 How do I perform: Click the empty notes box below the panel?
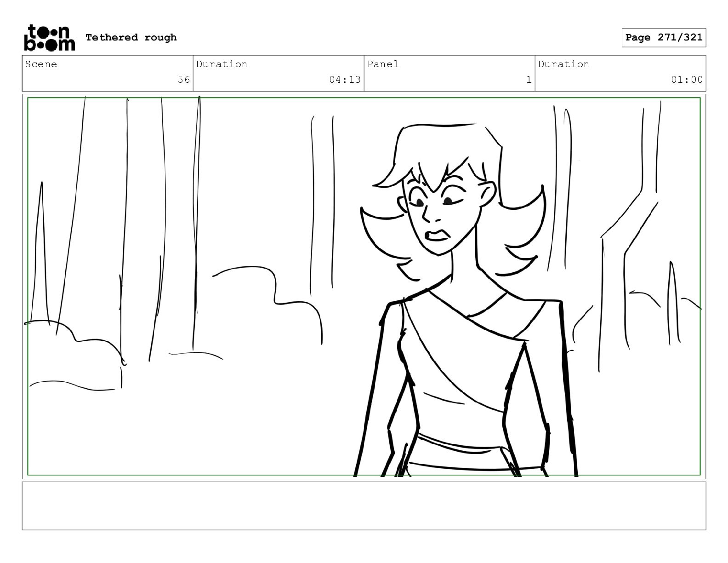point(364,506)
